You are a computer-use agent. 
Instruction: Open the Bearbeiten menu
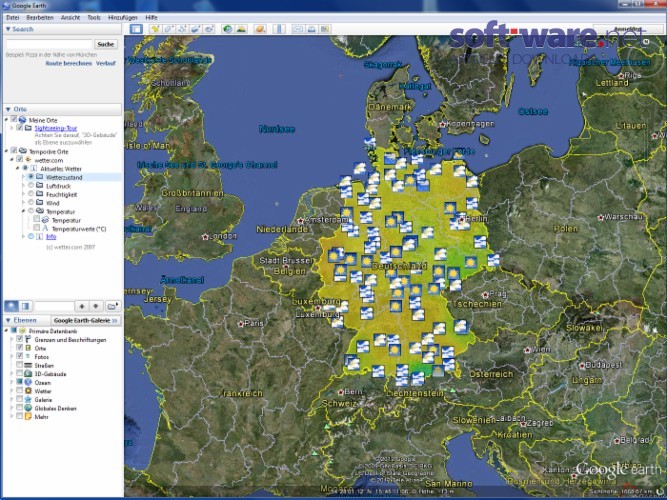[x=40, y=17]
